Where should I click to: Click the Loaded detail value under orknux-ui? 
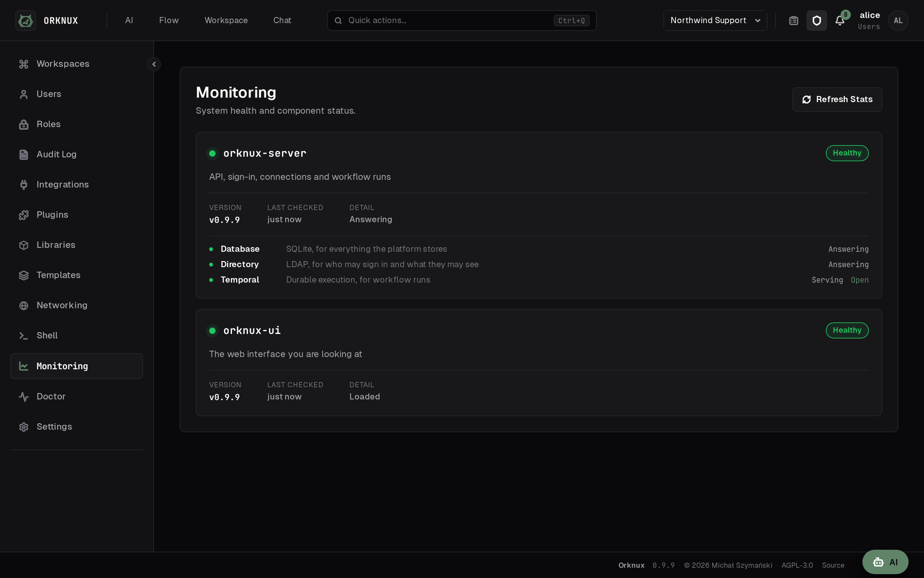coord(364,397)
